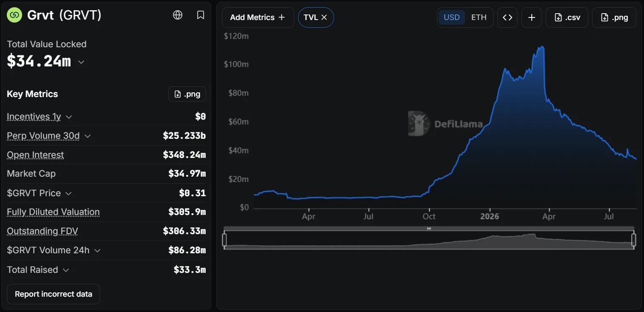Viewport: 644px width, 312px height.
Task: Download Key Metrics as .png
Action: 187,94
